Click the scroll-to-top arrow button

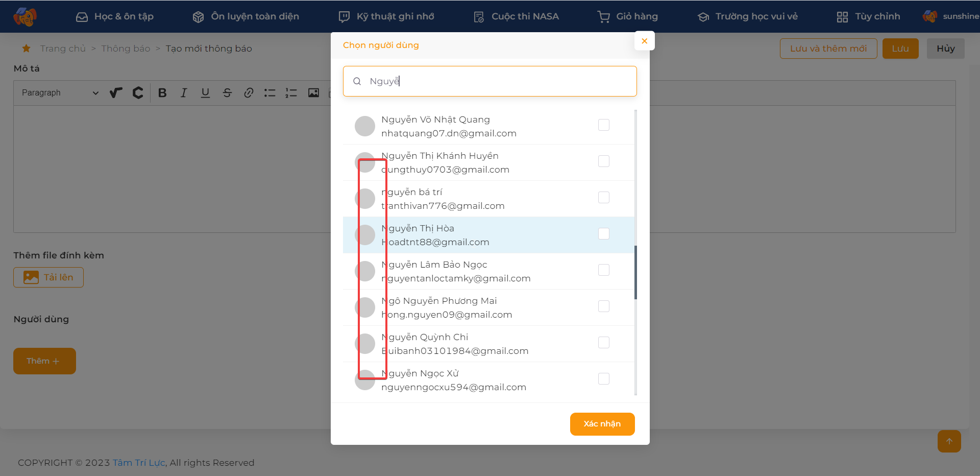(x=949, y=441)
